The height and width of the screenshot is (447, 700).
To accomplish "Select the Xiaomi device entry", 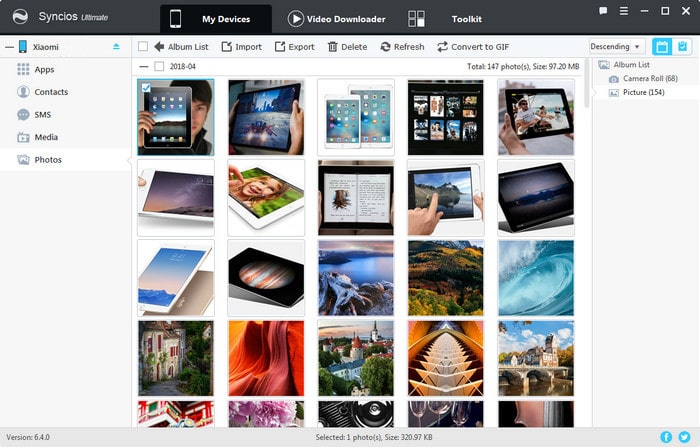I will pyautogui.click(x=46, y=47).
